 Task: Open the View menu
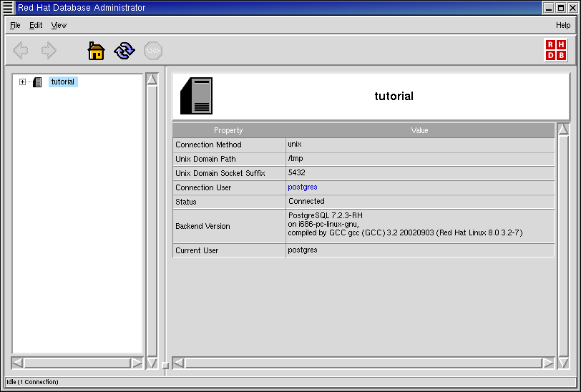(x=59, y=25)
